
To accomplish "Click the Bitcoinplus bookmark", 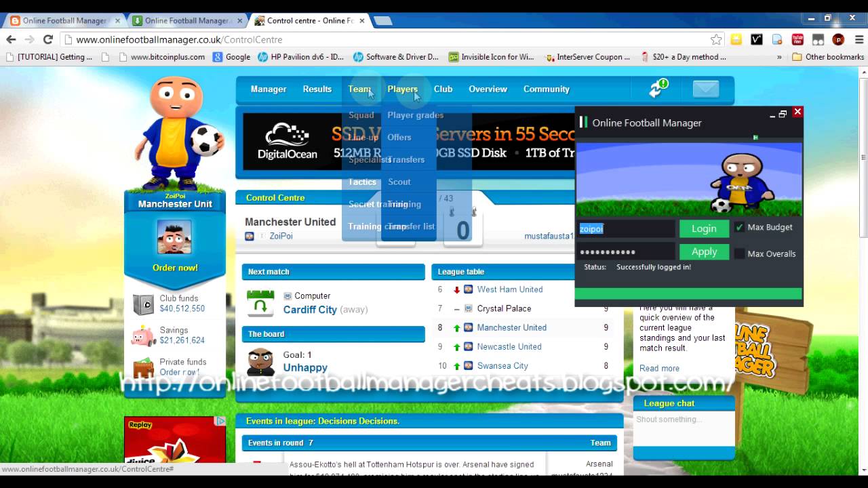I will click(161, 57).
